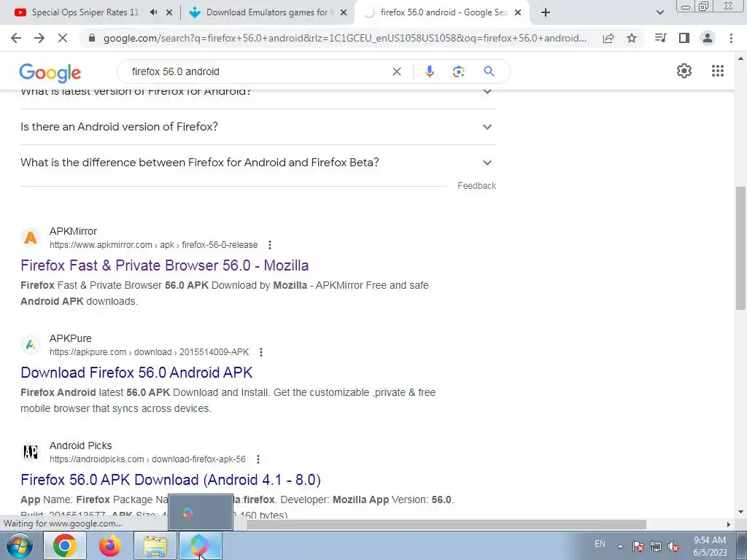747x560 pixels.
Task: View site information lock icon
Action: (x=92, y=38)
